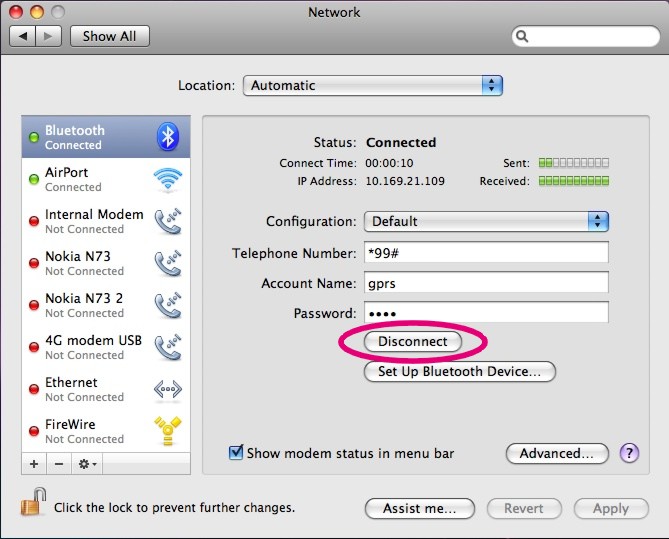Click the Telephone Number field
This screenshot has width=669, height=539.
coord(486,253)
